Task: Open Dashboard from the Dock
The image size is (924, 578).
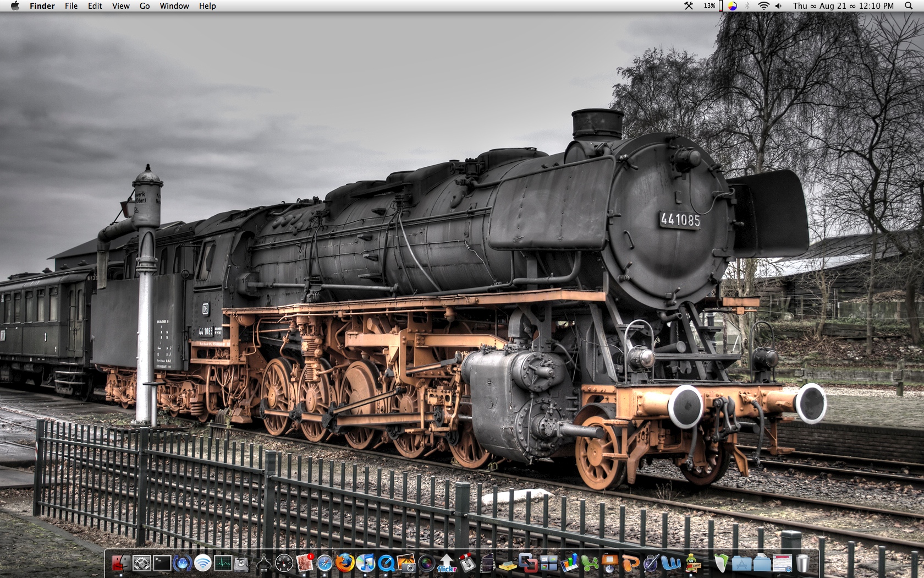Action: (x=284, y=563)
